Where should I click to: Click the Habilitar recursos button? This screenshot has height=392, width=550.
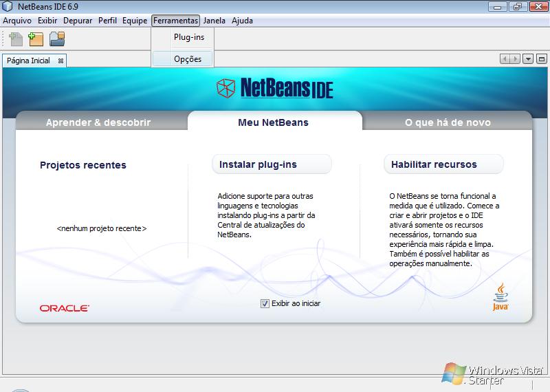443,164
